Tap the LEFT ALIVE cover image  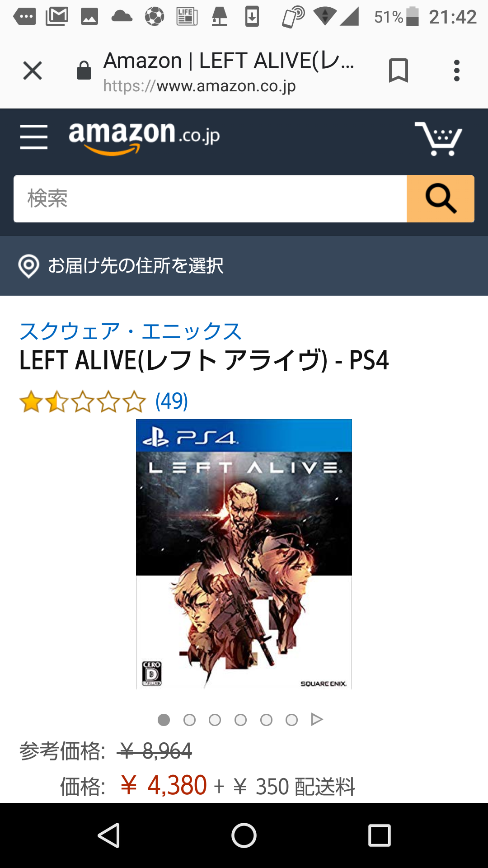click(244, 554)
